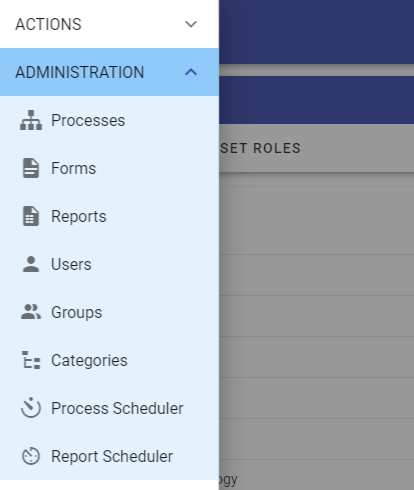Collapse the ADMINISTRATION section chevron
Screen dimensions: 414x490
191,72
